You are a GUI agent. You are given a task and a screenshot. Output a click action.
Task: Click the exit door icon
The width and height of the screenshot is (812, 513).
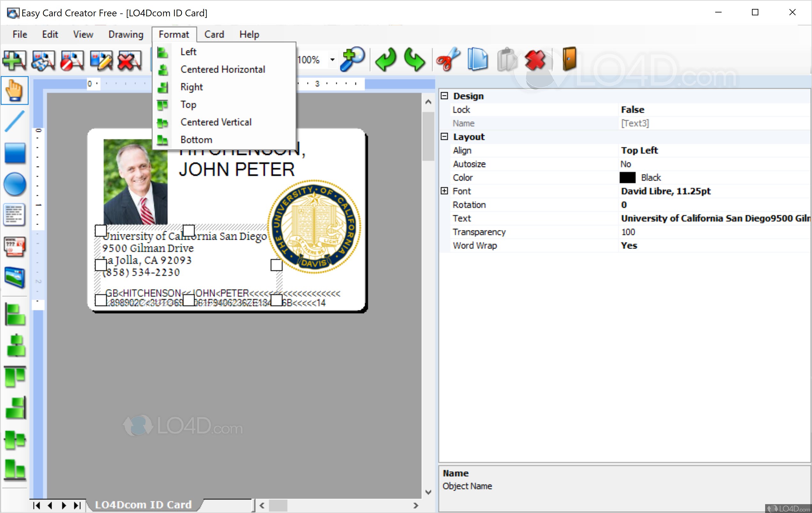coord(569,59)
